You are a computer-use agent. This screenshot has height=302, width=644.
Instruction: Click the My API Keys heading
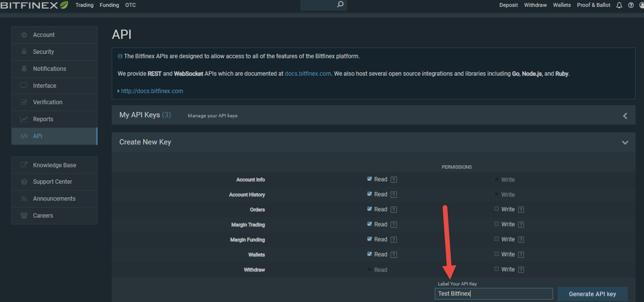145,115
